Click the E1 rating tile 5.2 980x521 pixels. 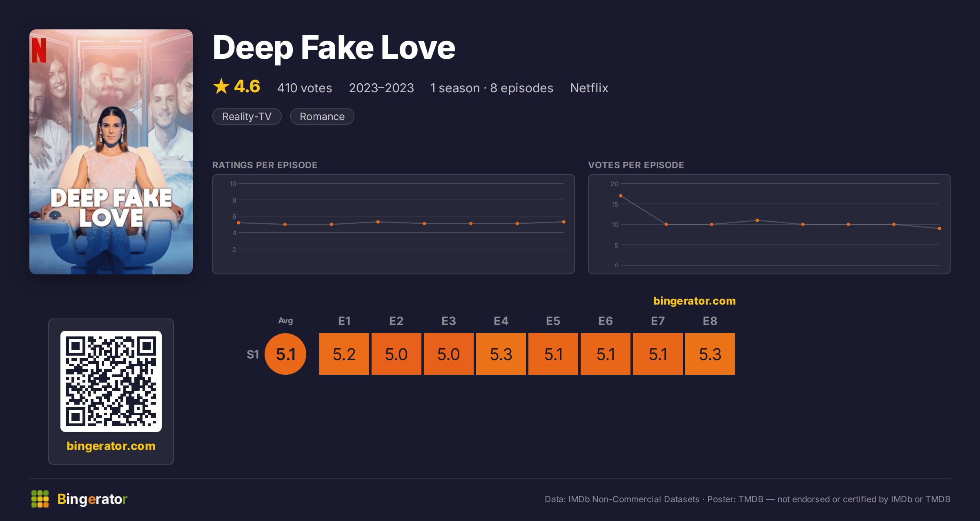(x=344, y=354)
